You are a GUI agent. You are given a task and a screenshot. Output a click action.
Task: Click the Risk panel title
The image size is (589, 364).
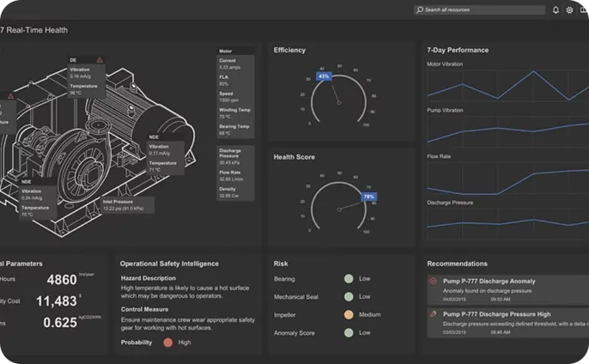point(281,264)
